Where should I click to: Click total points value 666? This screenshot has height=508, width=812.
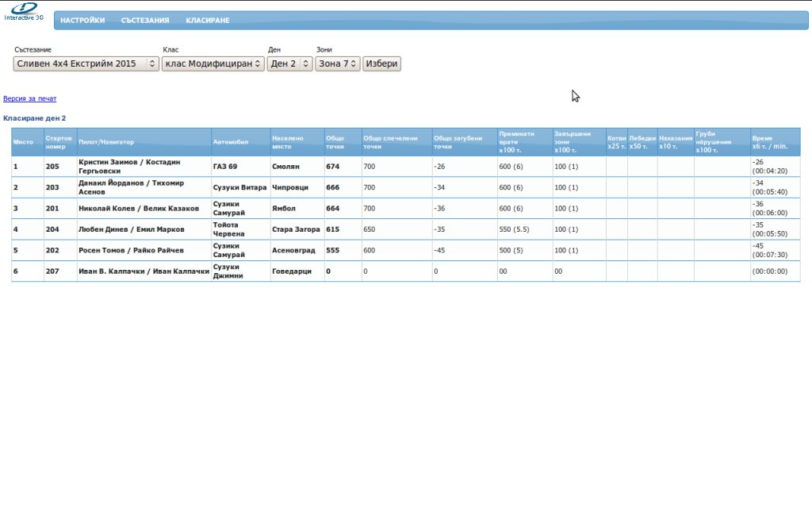click(x=332, y=187)
